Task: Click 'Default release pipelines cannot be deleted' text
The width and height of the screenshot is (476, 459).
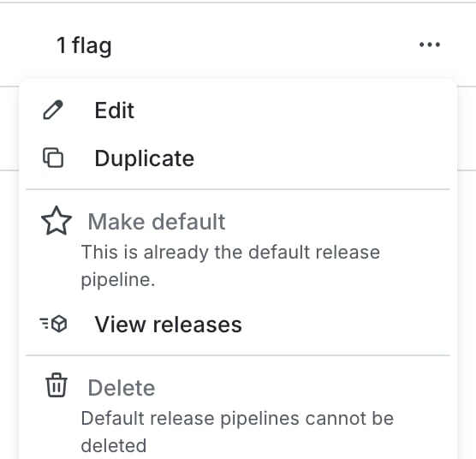Action: 237,432
